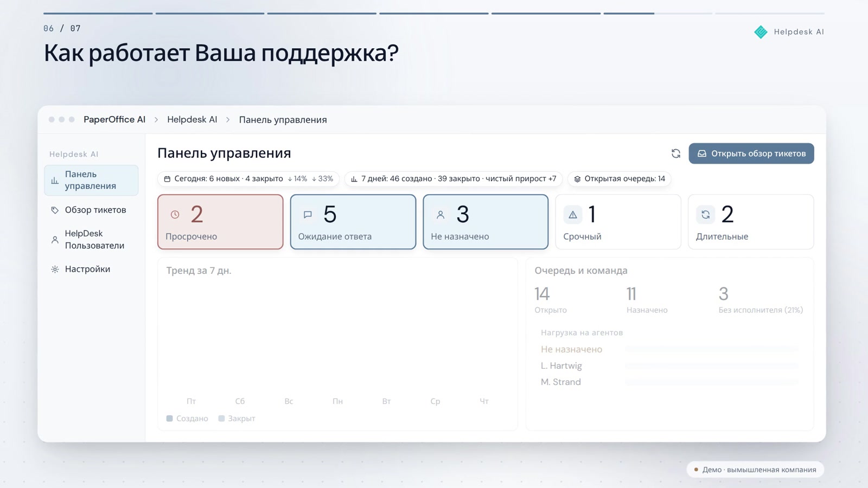Click the clock icon on the 'Просрочено' card
This screenshot has height=488, width=868.
175,215
